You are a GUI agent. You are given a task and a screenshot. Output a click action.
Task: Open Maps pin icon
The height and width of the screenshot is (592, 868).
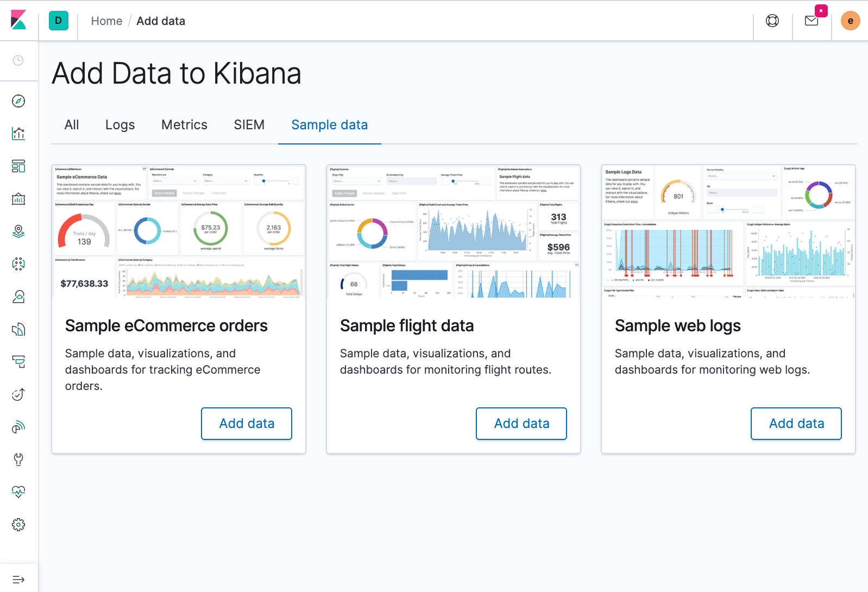pos(18,231)
